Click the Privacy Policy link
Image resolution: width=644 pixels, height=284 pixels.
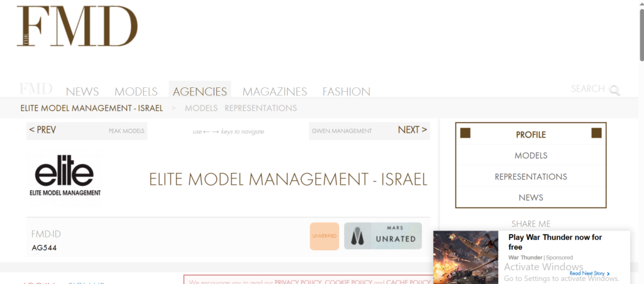297,282
